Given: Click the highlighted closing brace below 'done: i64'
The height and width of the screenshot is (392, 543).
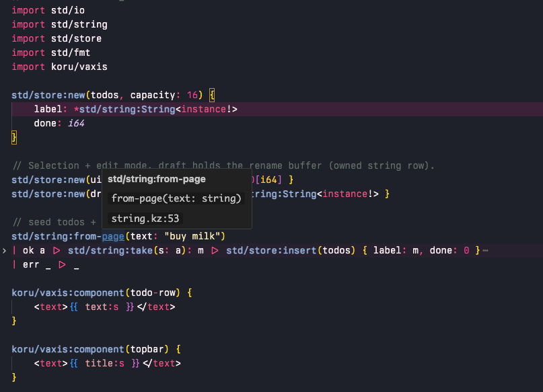Looking at the screenshot, I should 14,137.
